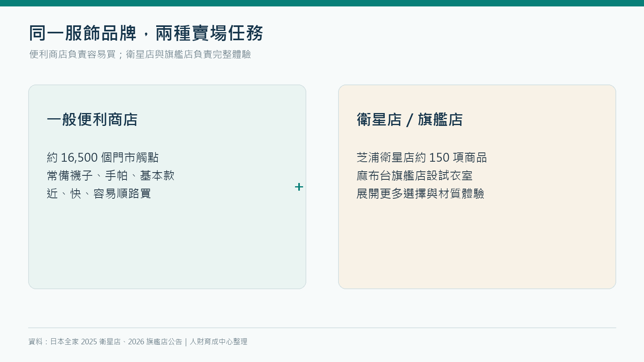
Task: Select the line 芝浦衛星店約 150 項商品
Action: point(422,157)
